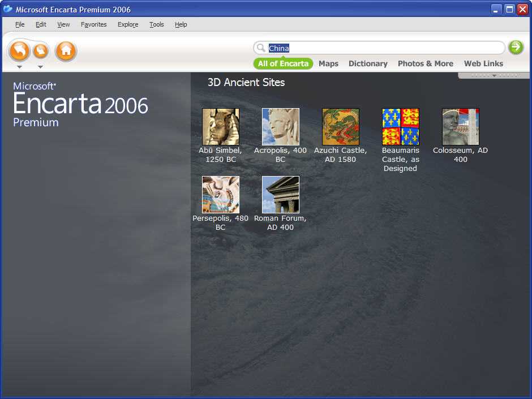Open the Acropolis statue thumbnail
This screenshot has width=532, height=399.
click(x=281, y=127)
